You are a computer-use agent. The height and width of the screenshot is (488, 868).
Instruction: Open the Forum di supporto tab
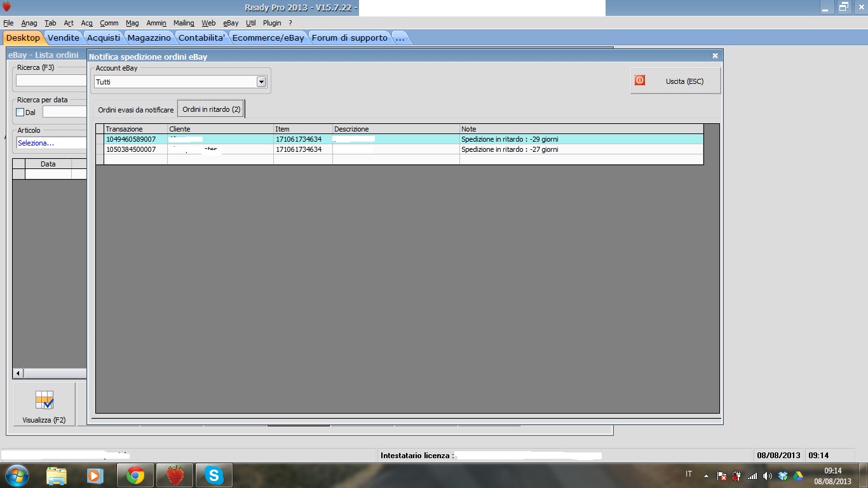(x=349, y=38)
